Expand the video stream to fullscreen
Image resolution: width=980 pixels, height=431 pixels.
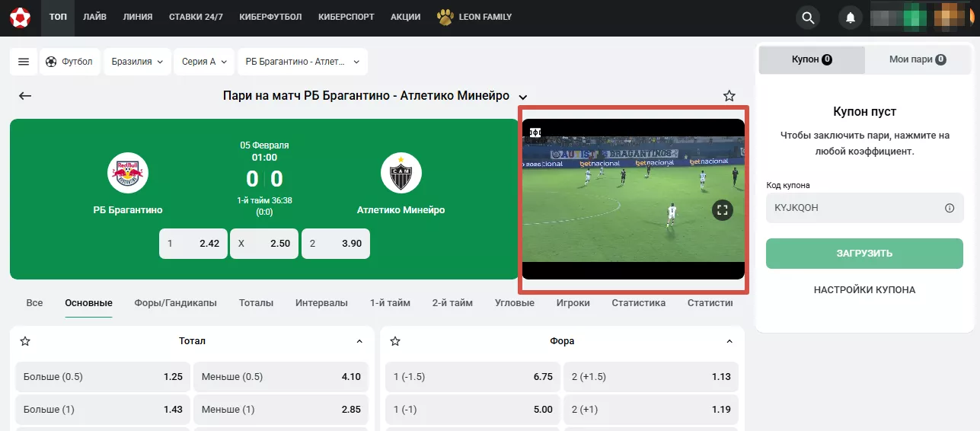click(723, 210)
